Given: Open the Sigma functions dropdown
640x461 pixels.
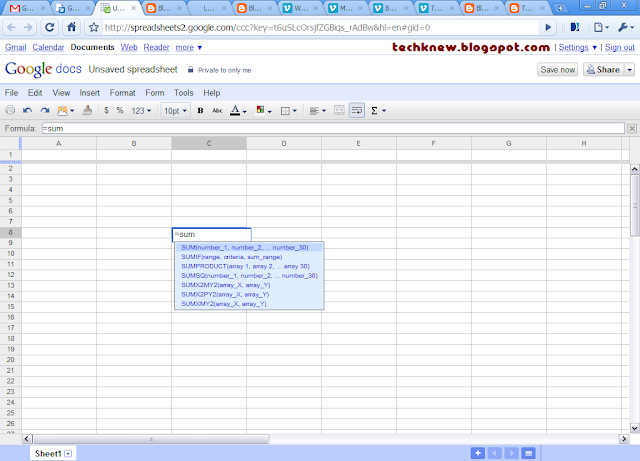Looking at the screenshot, I should point(378,111).
